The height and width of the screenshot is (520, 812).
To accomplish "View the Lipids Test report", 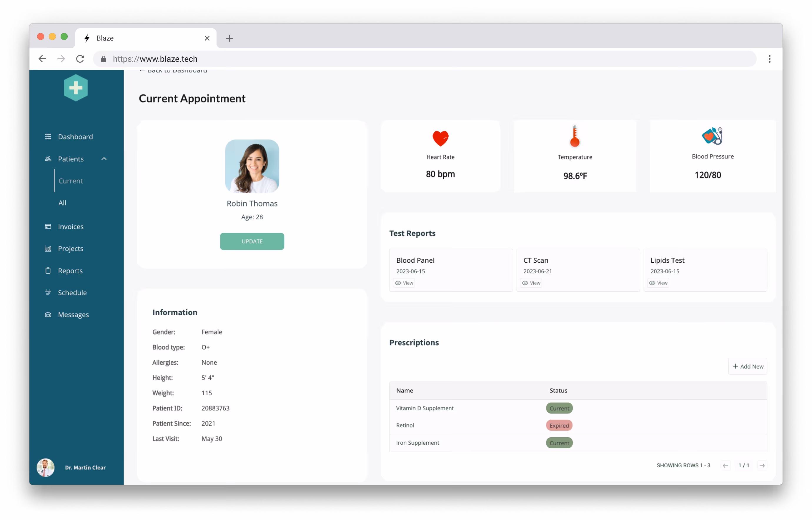I will tap(658, 283).
